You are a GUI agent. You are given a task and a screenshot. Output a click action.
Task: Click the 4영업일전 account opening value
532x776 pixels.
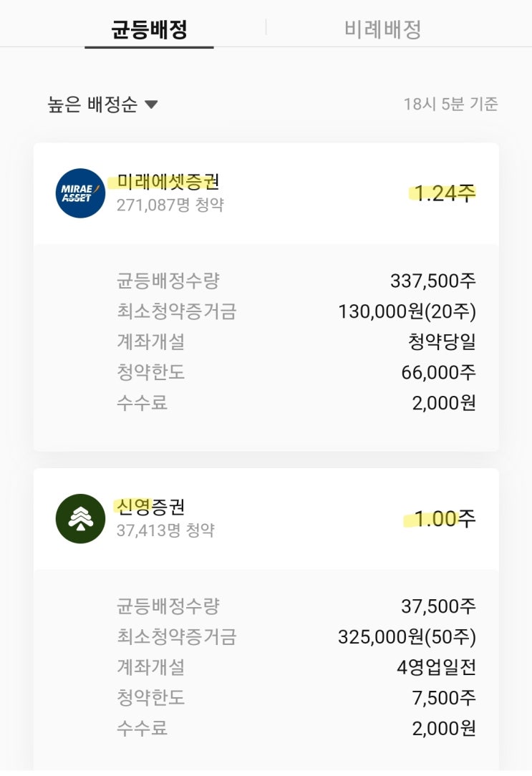click(436, 667)
